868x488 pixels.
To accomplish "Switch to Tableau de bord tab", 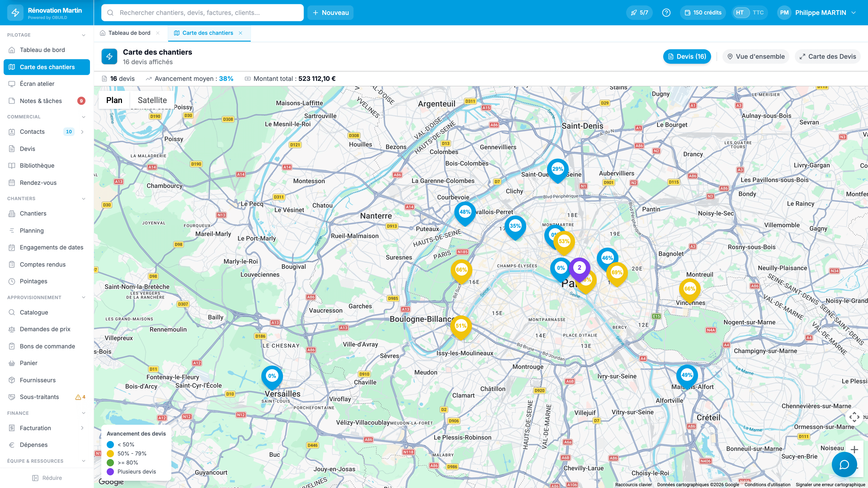I will tap(129, 33).
